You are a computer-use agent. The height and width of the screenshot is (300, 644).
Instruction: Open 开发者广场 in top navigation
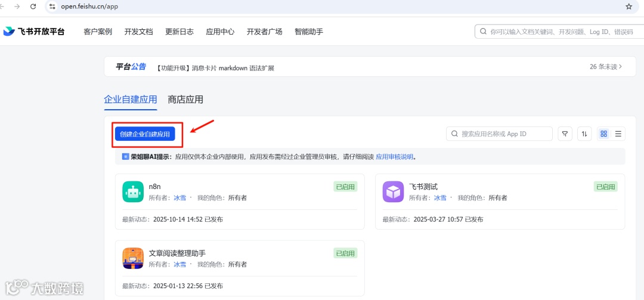coord(265,32)
